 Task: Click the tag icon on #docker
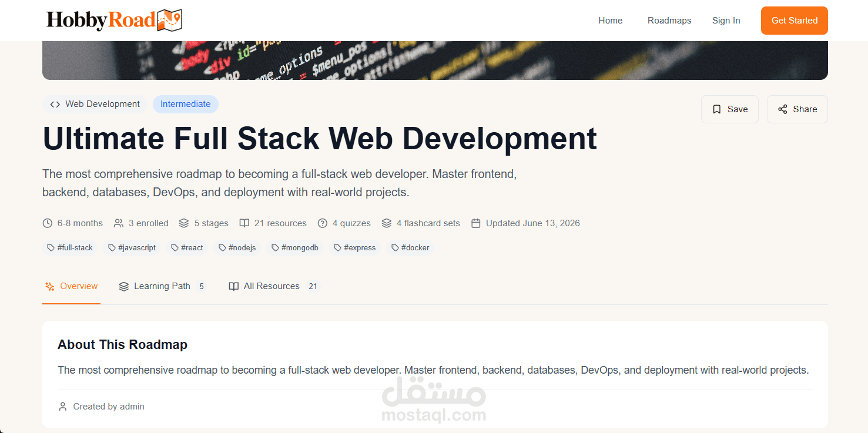396,248
